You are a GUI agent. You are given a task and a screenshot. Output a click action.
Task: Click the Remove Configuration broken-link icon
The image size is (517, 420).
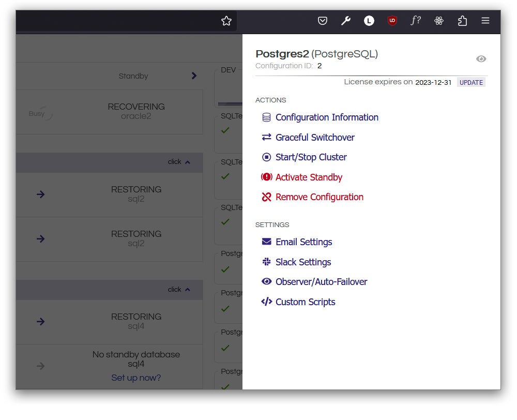click(266, 197)
